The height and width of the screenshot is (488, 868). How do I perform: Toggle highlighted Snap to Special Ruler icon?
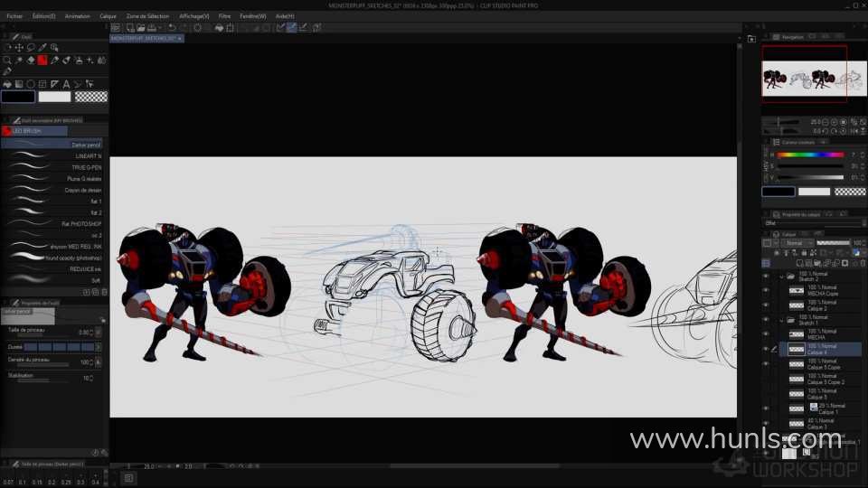292,28
